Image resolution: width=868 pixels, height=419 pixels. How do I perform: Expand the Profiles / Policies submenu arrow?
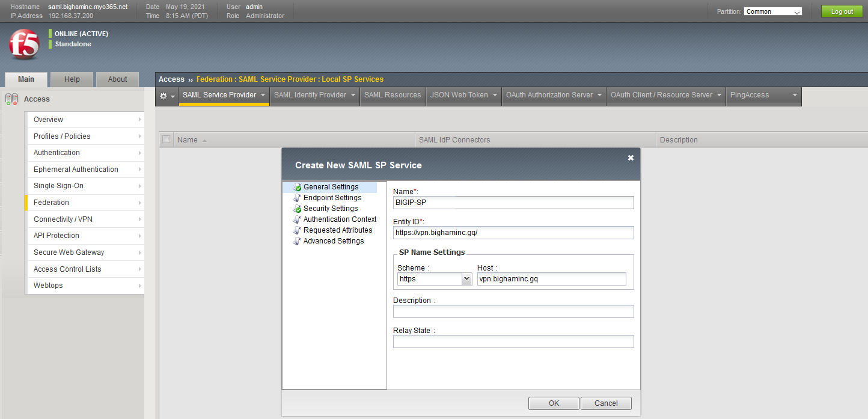(x=139, y=136)
